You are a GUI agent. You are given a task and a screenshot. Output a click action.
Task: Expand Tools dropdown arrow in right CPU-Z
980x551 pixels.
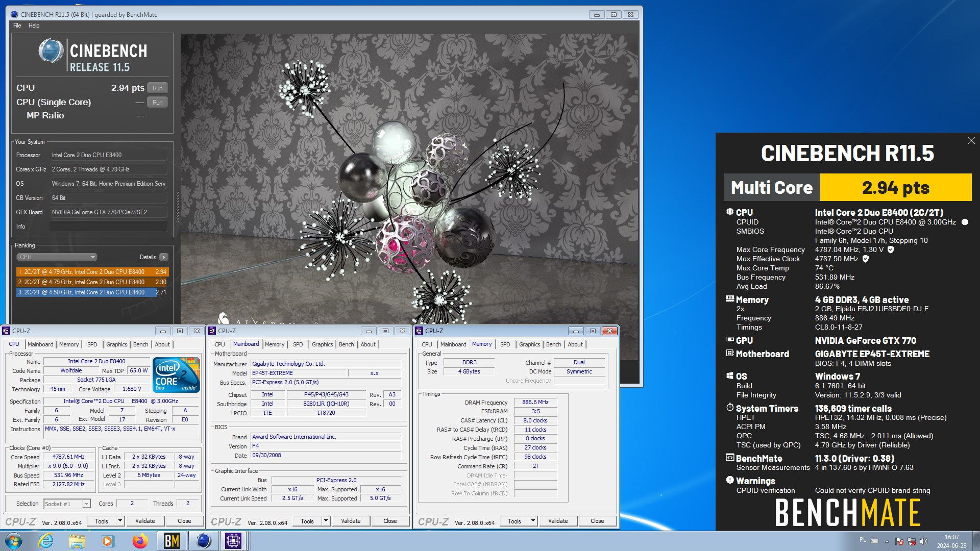click(533, 521)
